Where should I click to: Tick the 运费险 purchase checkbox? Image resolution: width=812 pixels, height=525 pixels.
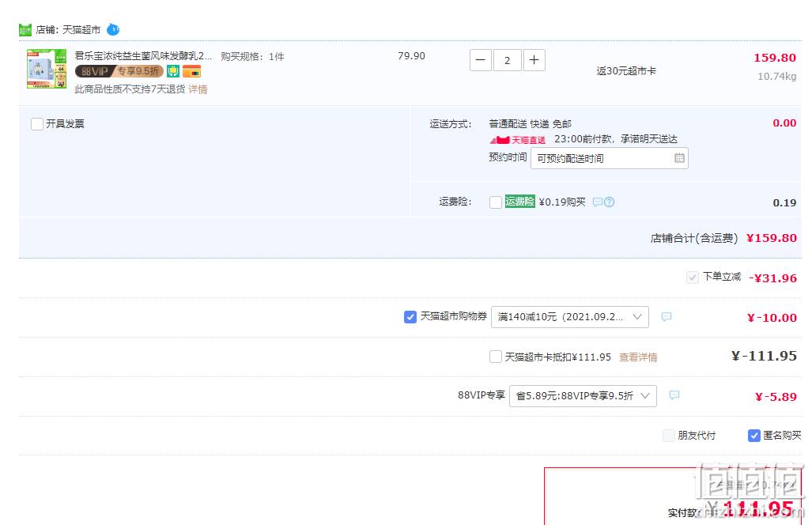pyautogui.click(x=496, y=202)
